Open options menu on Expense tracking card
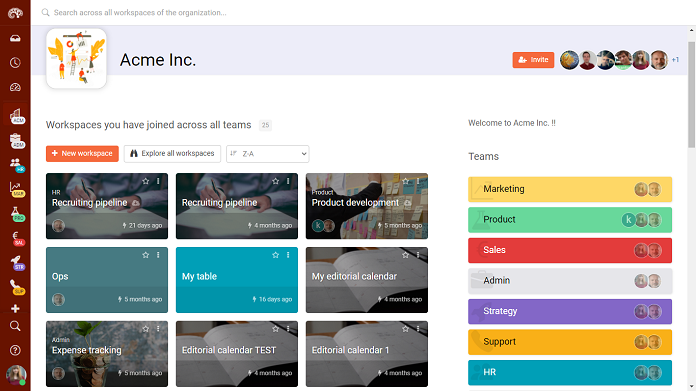Image resolution: width=696 pixels, height=391 pixels. pyautogui.click(x=158, y=329)
